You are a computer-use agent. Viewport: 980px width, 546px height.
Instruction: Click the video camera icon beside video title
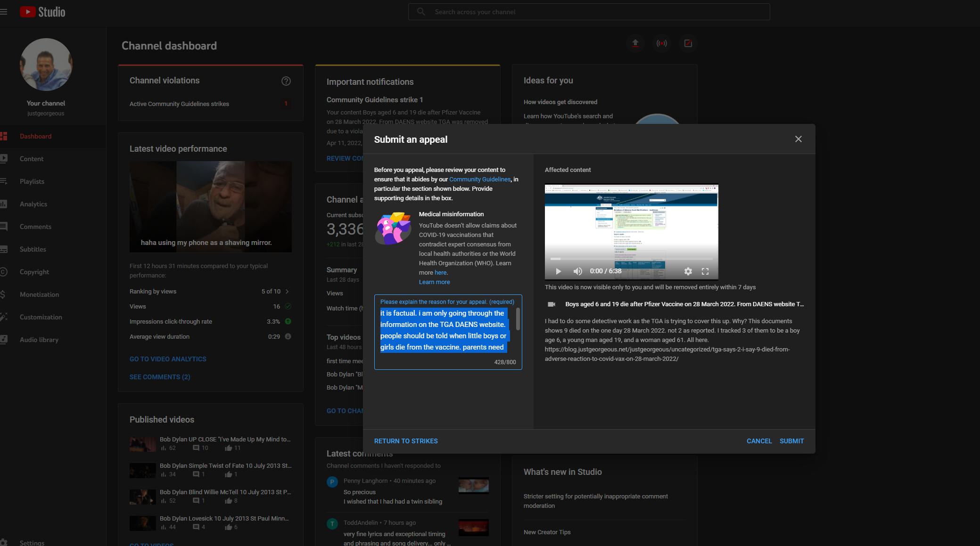[552, 304]
